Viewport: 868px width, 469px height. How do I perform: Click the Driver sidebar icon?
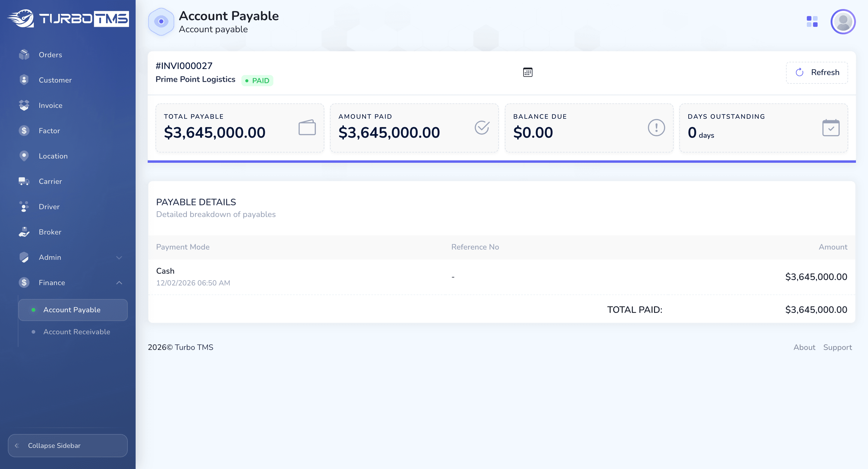24,206
